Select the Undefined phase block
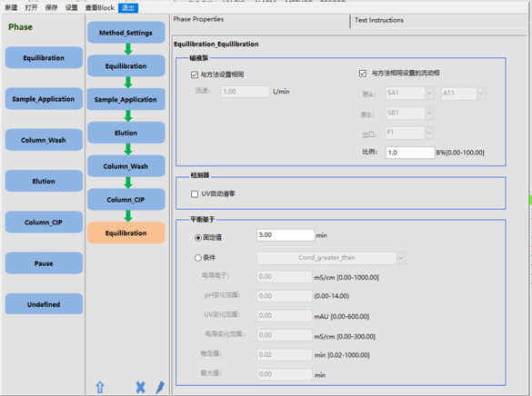The width and height of the screenshot is (532, 396). tap(44, 304)
